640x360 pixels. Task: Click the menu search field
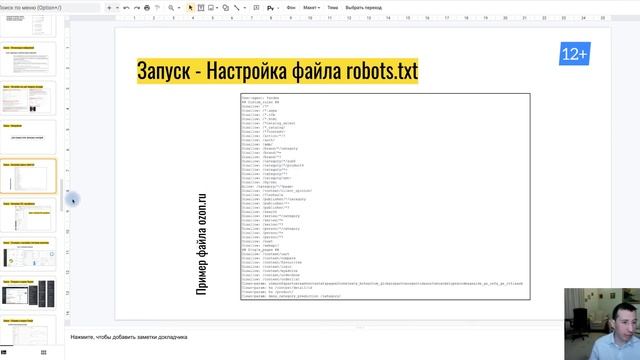point(49,8)
